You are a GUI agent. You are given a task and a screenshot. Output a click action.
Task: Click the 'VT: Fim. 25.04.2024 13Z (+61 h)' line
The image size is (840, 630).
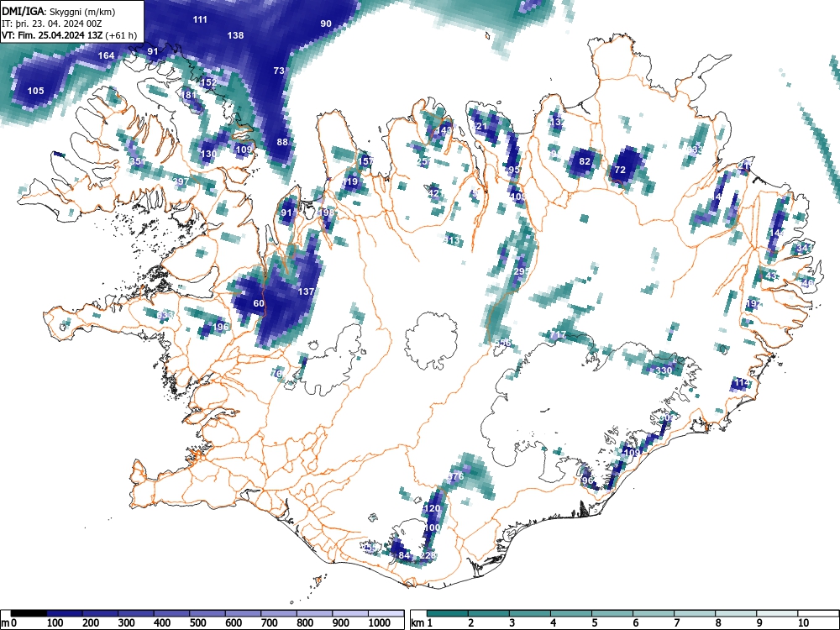point(69,36)
